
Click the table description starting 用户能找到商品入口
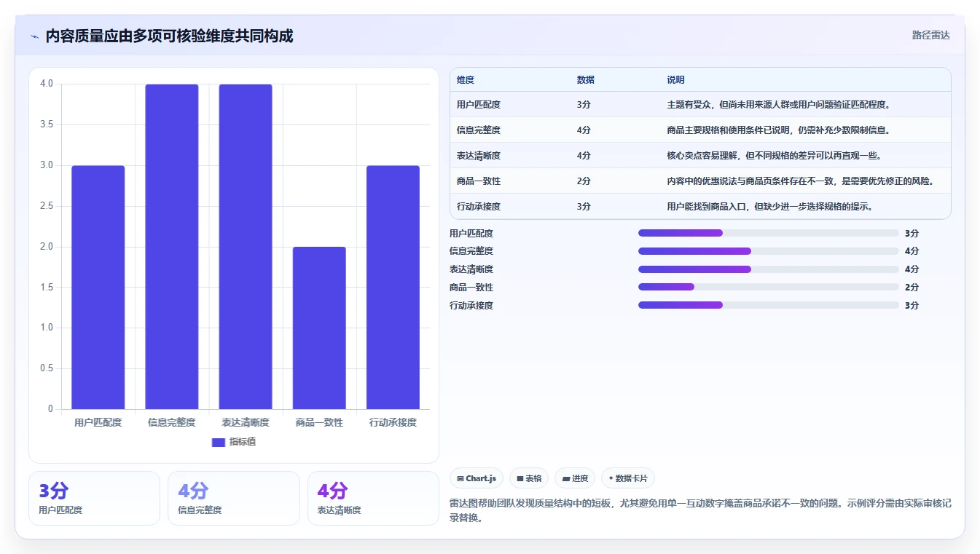pyautogui.click(x=770, y=207)
